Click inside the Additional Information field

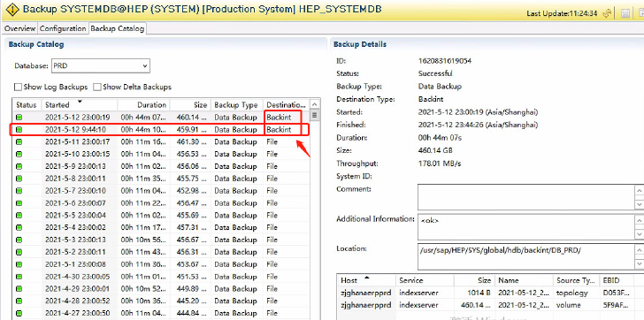tap(526, 227)
